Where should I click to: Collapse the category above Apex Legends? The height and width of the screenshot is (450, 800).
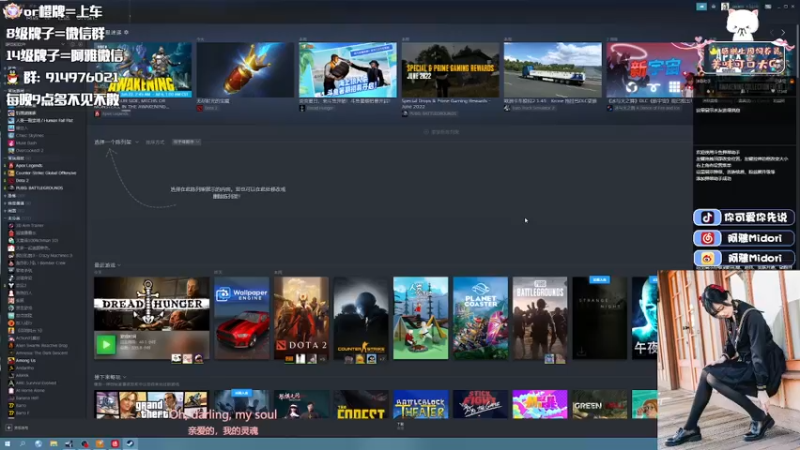(5, 158)
